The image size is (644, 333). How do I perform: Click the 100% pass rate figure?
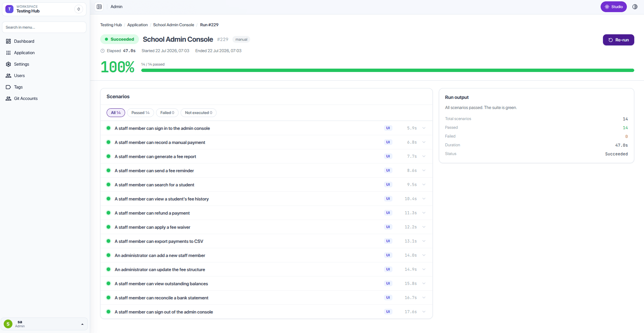click(118, 67)
